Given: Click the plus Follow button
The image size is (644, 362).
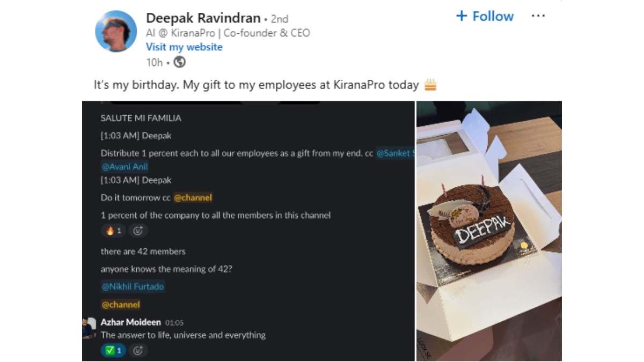Looking at the screenshot, I should [485, 16].
